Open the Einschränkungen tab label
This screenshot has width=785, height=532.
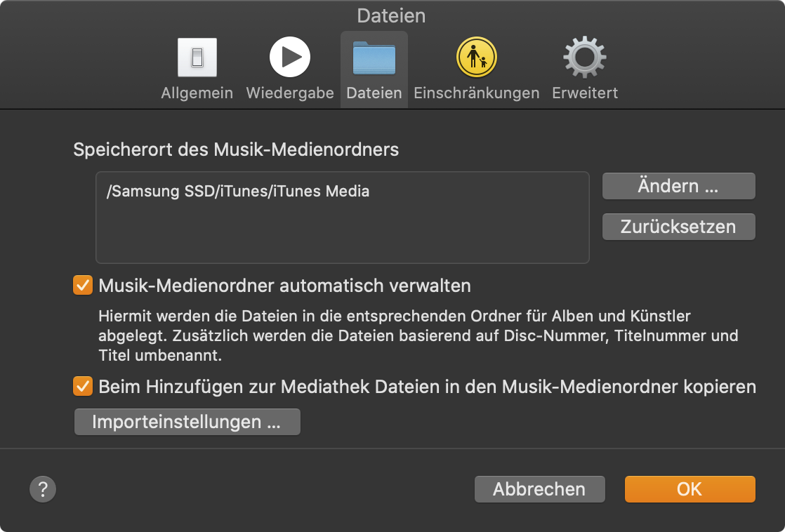click(476, 93)
